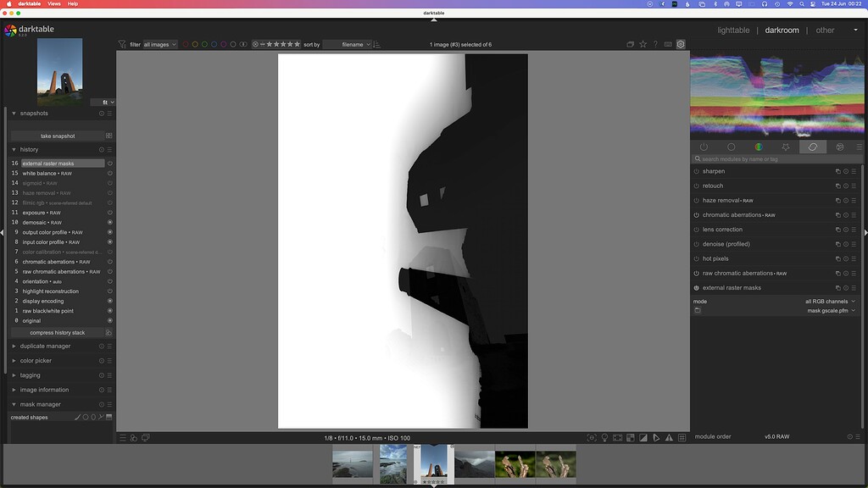
Task: Open the presets menu for retouch module
Action: tap(854, 186)
